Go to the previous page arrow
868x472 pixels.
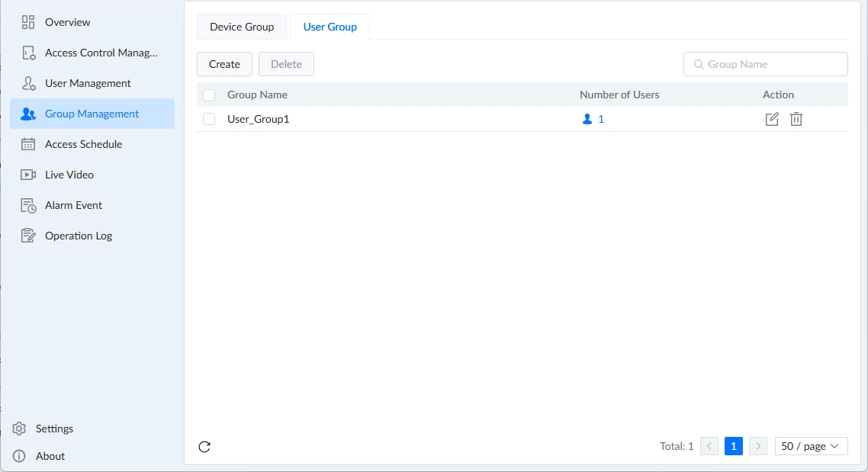709,446
